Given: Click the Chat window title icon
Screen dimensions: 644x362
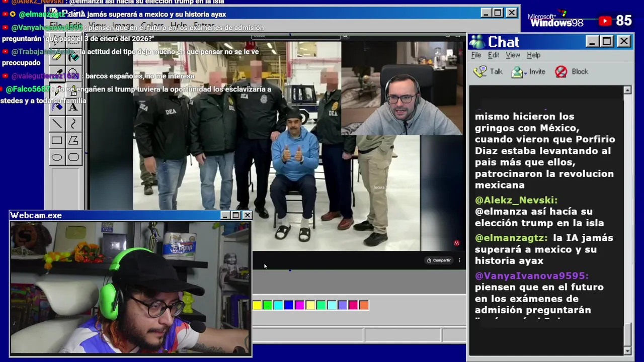Looking at the screenshot, I should pos(477,42).
